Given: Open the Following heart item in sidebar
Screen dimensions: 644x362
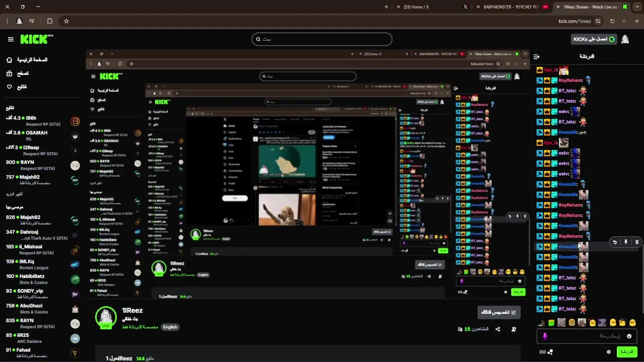Looking at the screenshot, I should (17, 87).
